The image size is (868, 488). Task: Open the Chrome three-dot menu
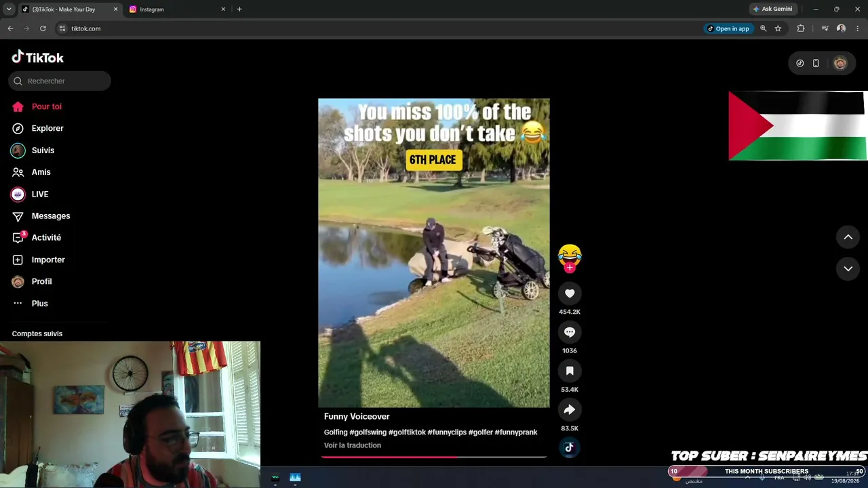857,28
